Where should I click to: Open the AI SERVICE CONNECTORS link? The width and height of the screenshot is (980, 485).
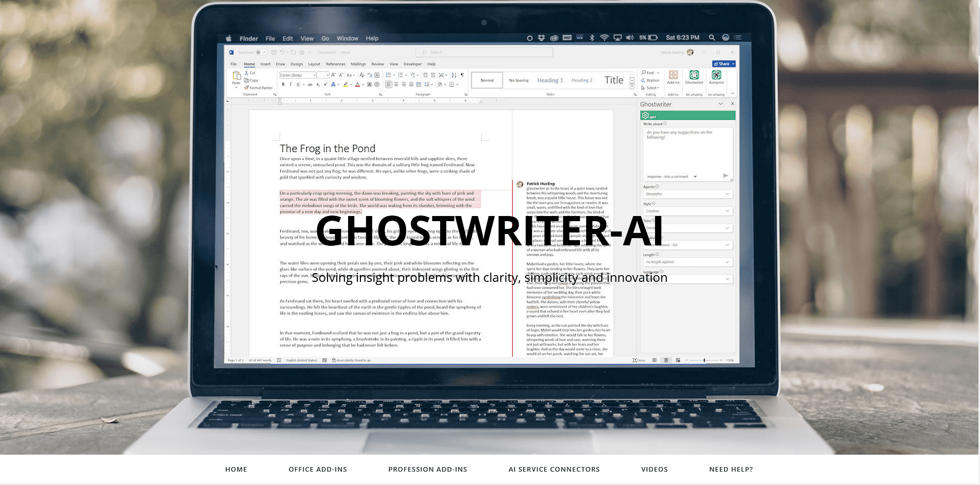pos(554,469)
